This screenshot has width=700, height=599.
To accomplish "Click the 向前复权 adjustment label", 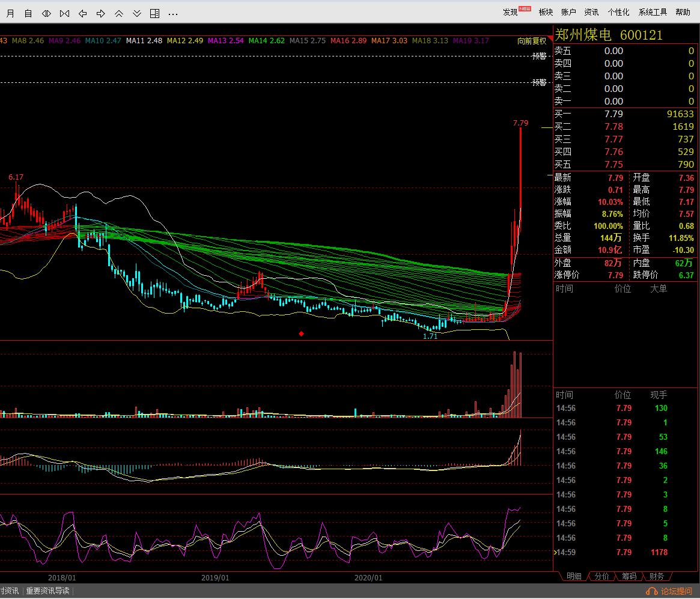I will coord(532,41).
